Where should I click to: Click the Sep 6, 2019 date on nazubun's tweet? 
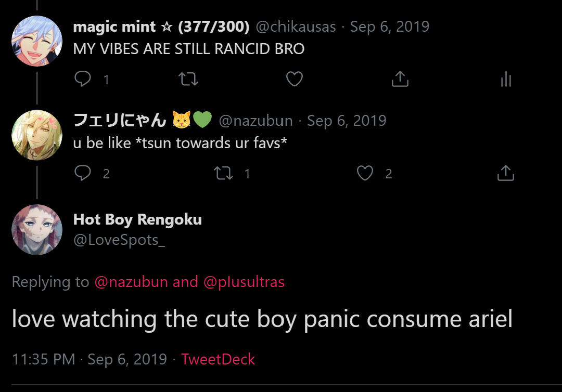pyautogui.click(x=347, y=121)
